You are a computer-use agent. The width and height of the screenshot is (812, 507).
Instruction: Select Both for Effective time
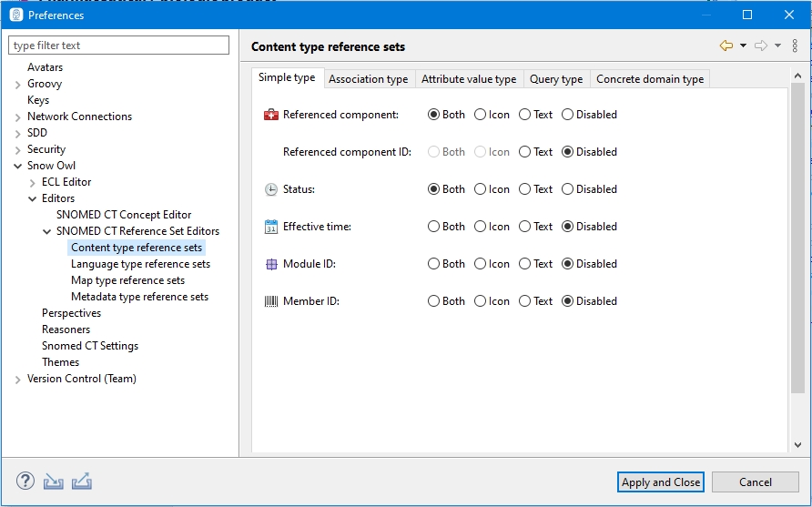click(x=434, y=227)
